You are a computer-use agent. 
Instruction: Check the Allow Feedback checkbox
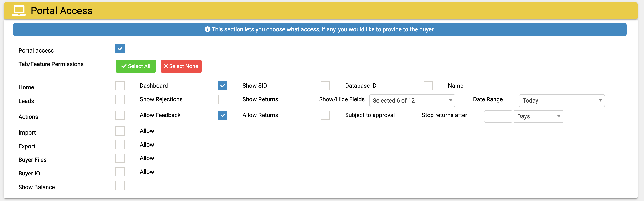(x=120, y=115)
